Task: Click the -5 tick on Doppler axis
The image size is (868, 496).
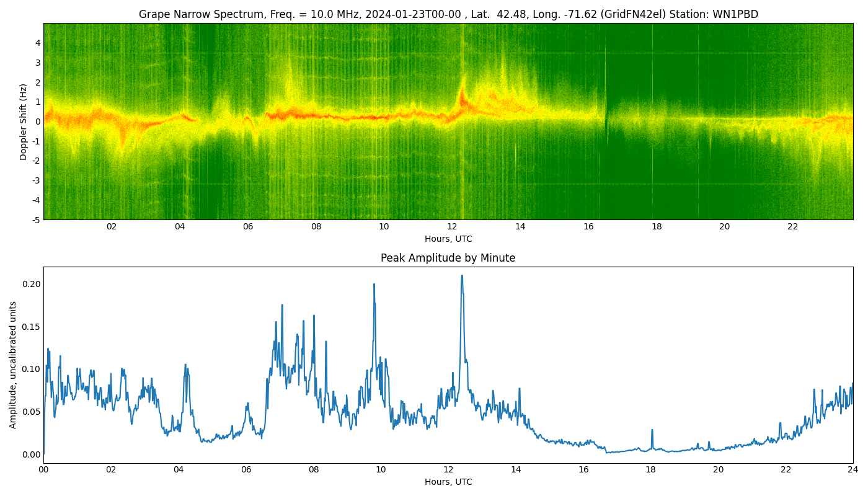Action: coord(36,219)
